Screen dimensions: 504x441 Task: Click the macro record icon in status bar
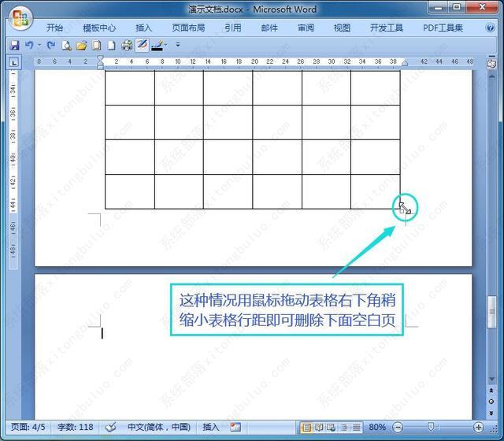235,427
